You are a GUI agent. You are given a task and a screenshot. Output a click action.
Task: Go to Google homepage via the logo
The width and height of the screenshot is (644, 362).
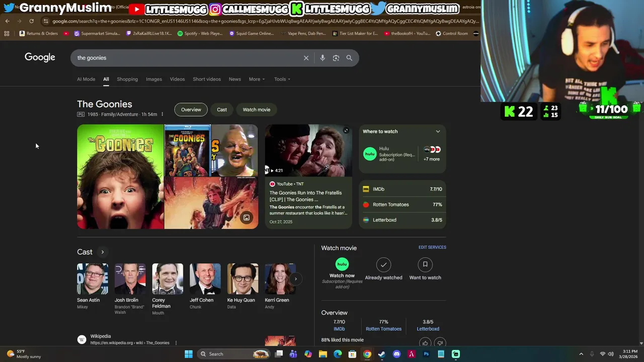click(x=40, y=57)
